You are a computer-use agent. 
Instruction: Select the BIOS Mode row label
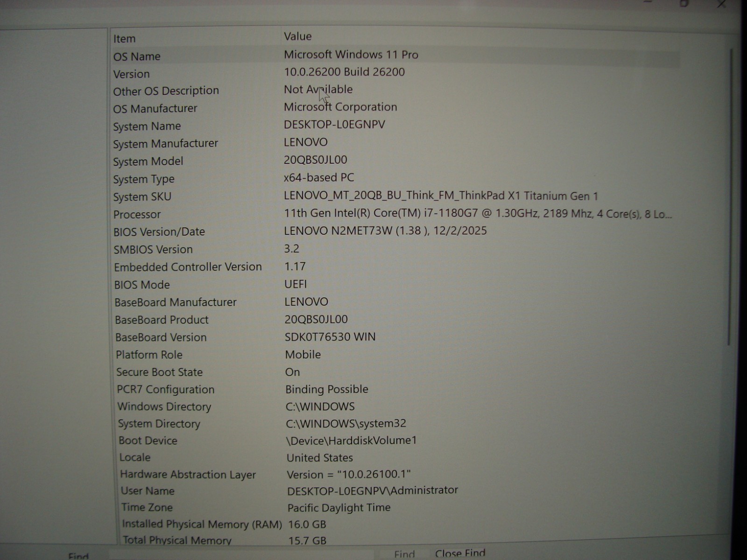click(142, 285)
